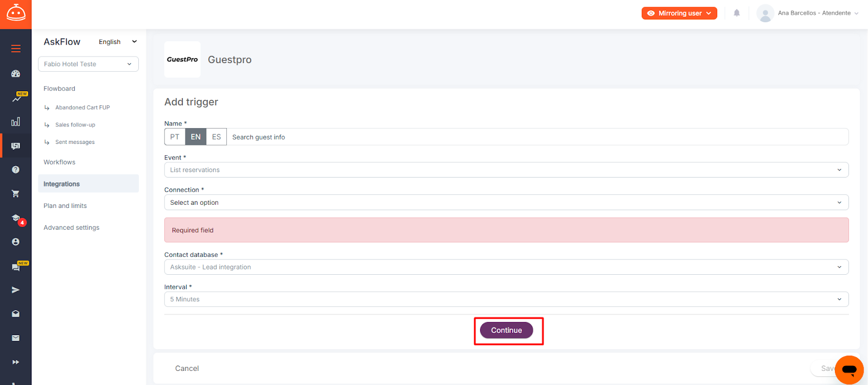Open Advanced settings
The image size is (868, 385).
(x=72, y=228)
